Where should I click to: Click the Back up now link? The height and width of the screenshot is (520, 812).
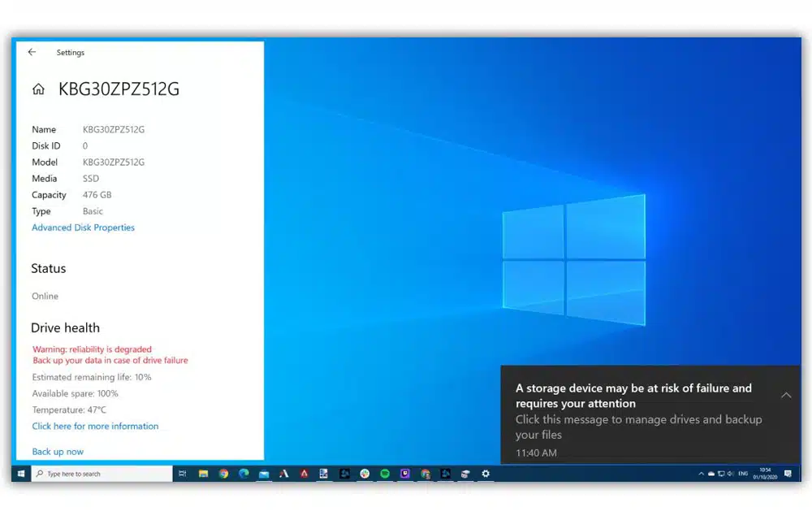click(58, 452)
